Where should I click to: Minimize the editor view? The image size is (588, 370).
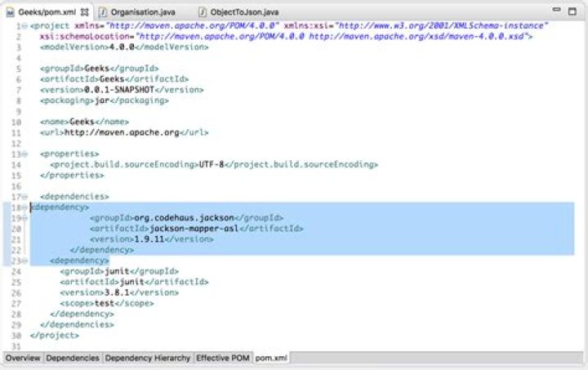[x=556, y=10]
